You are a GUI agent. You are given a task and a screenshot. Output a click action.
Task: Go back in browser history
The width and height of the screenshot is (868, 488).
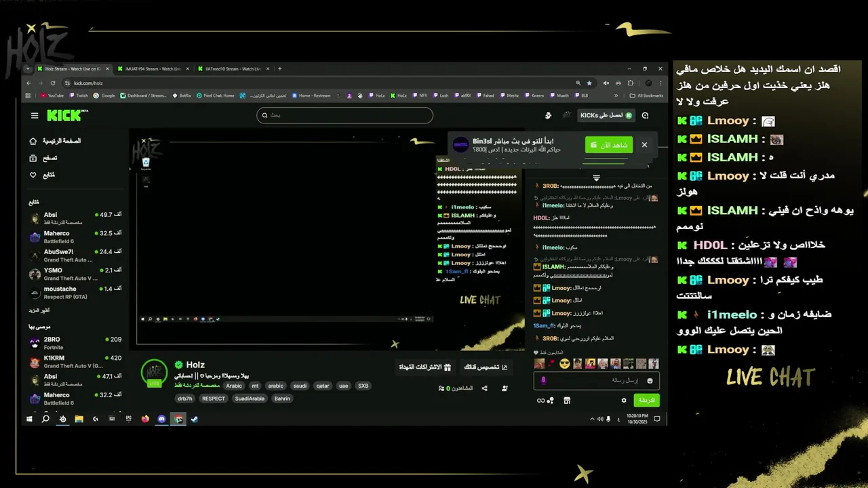tap(28, 83)
